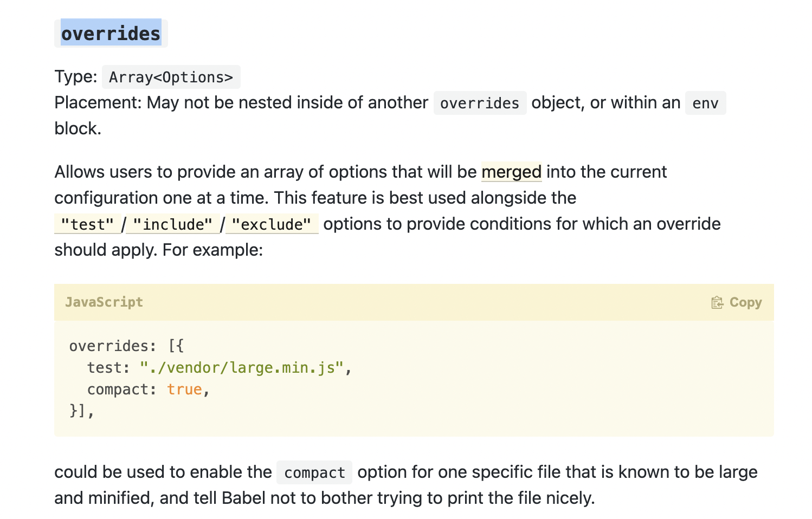The width and height of the screenshot is (812, 519).
Task: Click the orange true value
Action: click(184, 390)
